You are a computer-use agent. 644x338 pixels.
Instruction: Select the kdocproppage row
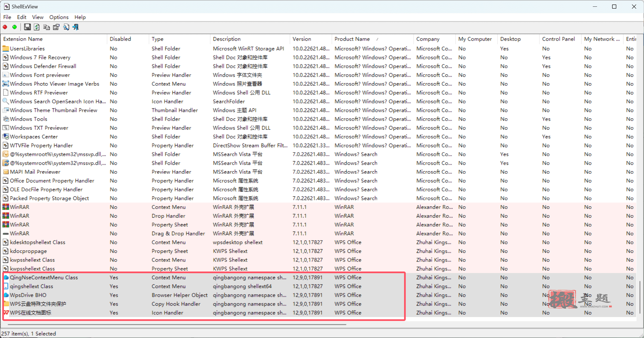(319, 251)
